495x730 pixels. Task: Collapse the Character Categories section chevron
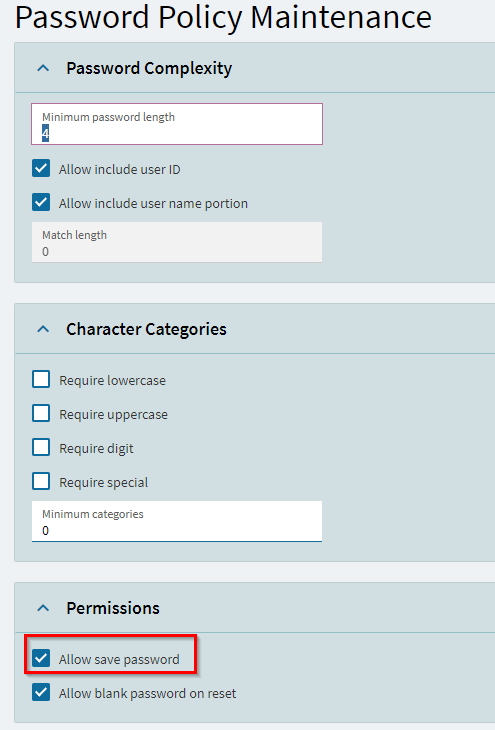pyautogui.click(x=43, y=329)
